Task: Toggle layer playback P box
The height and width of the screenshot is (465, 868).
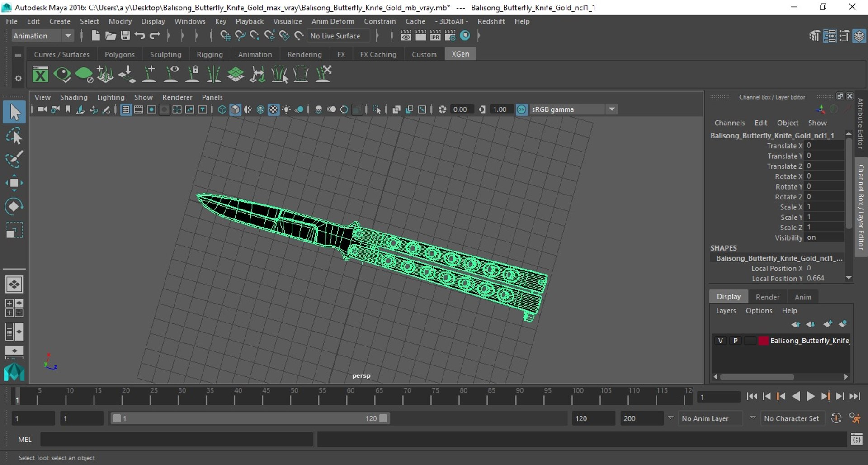Action: (736, 341)
